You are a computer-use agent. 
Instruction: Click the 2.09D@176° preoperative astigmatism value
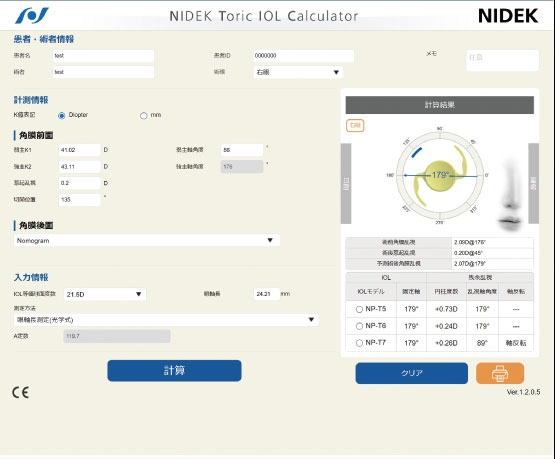tap(469, 242)
